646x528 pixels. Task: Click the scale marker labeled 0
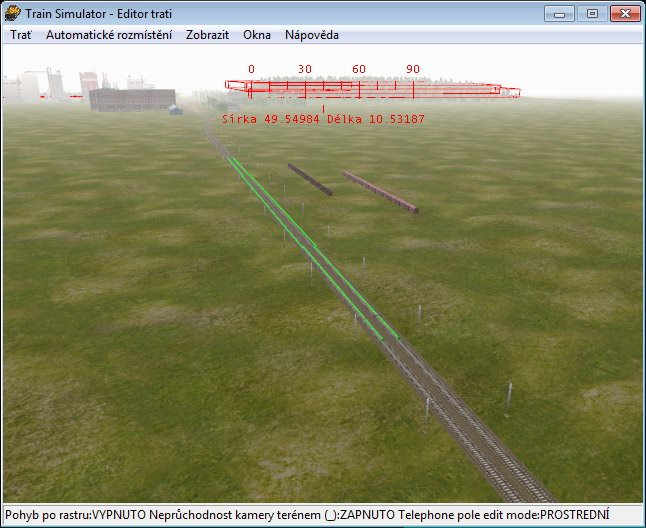point(251,69)
